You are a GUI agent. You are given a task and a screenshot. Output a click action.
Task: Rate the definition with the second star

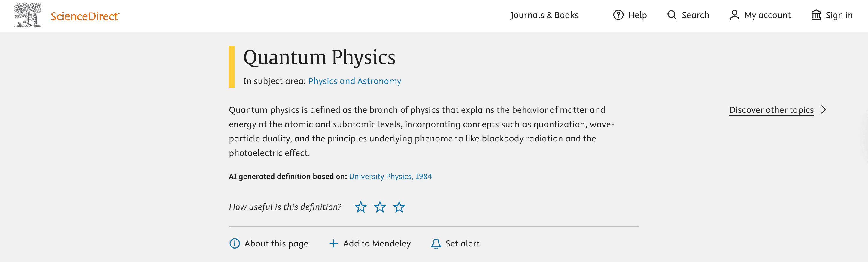(380, 207)
